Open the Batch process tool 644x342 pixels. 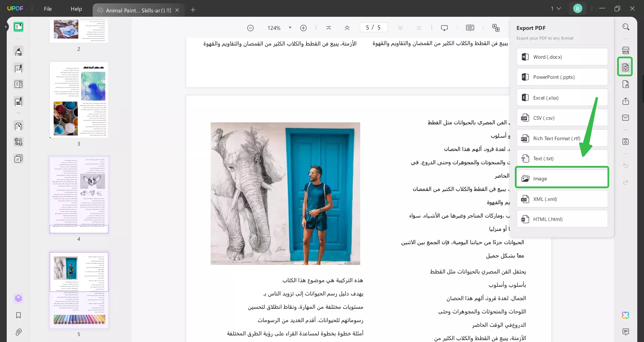tap(18, 159)
